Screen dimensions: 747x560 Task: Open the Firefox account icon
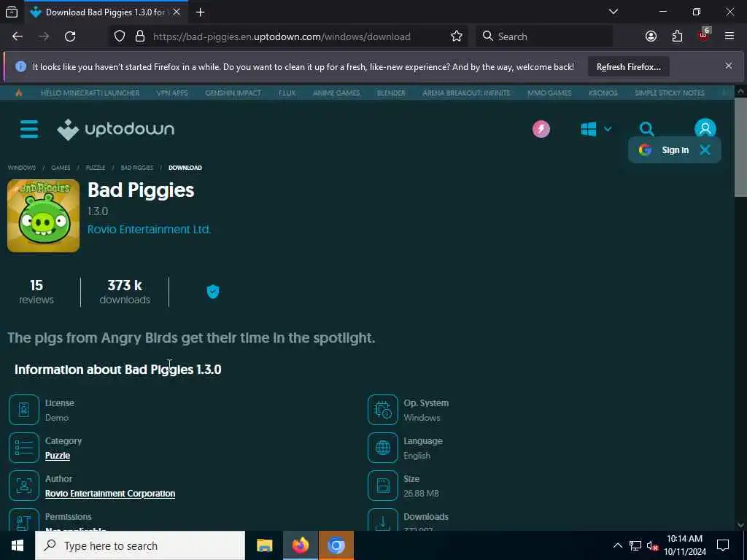[651, 36]
